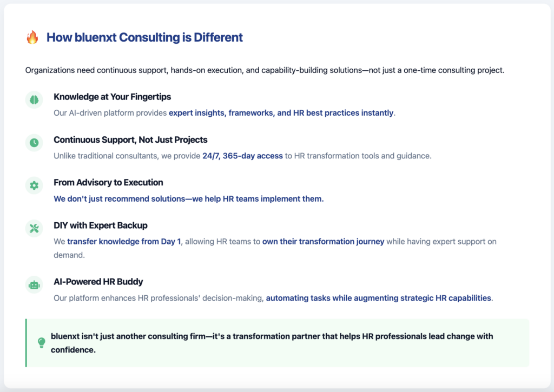The image size is (554, 392).
Task: Click the 'AI-Powered HR Buddy' title
Action: (98, 282)
